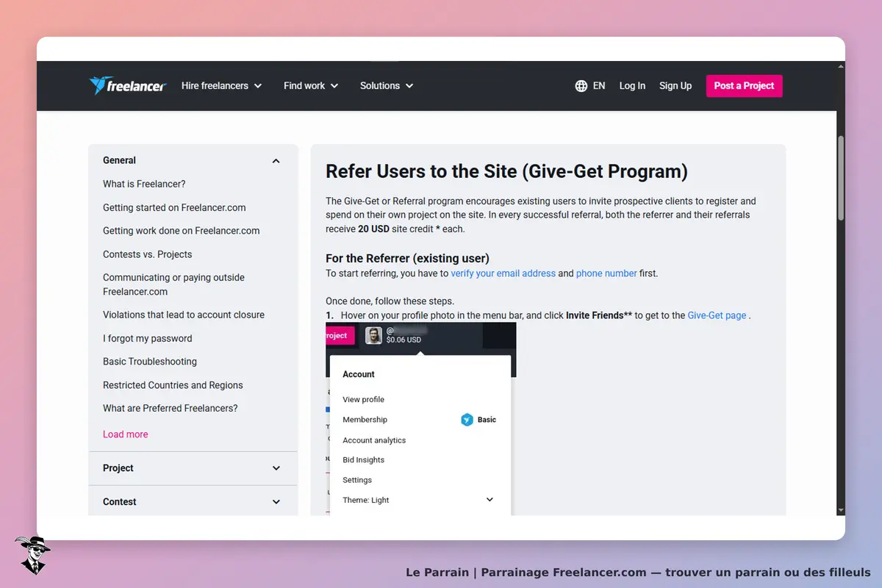Click the globe language icon
This screenshot has height=588, width=882.
(581, 86)
